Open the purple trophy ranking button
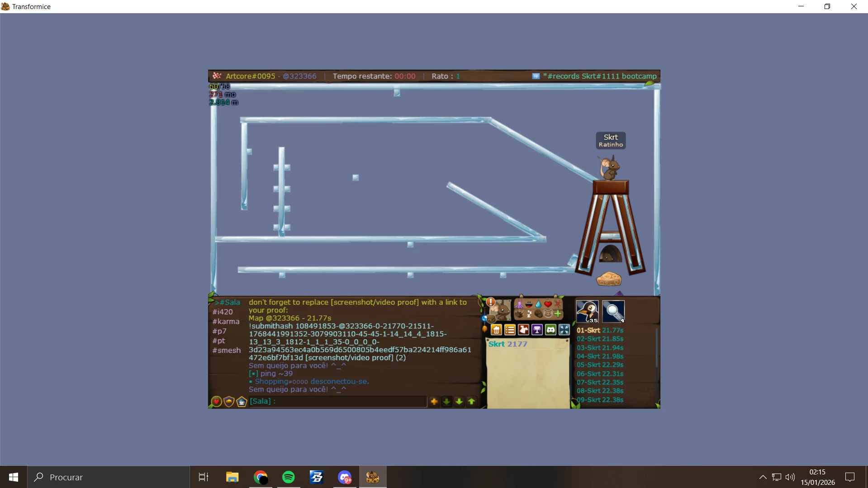The height and width of the screenshot is (488, 868). point(537,330)
